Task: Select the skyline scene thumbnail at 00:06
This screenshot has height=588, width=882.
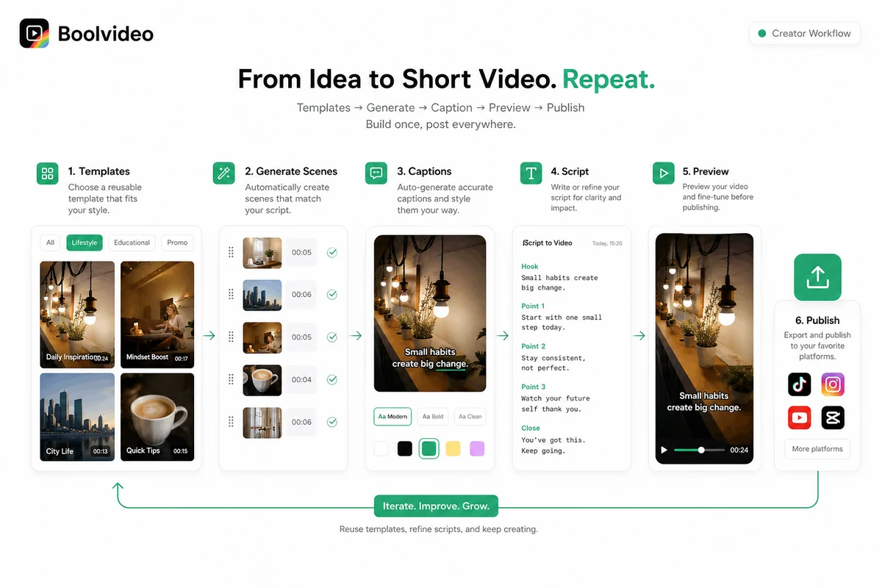Action: [262, 295]
